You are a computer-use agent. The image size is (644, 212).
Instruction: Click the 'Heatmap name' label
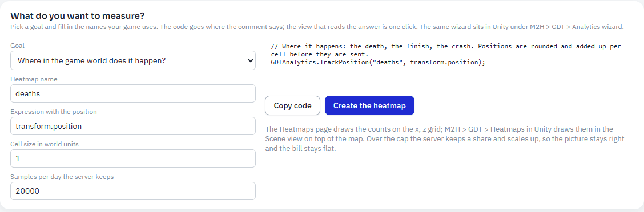tap(34, 79)
